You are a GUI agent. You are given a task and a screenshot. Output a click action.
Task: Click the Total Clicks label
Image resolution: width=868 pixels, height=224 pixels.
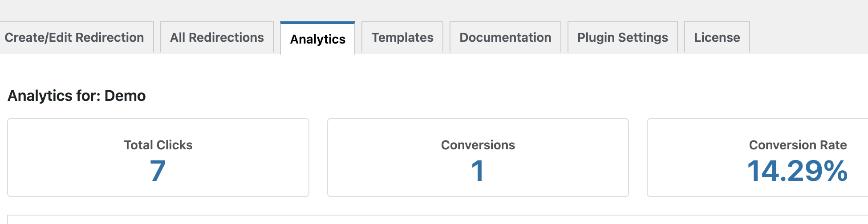[x=158, y=145]
